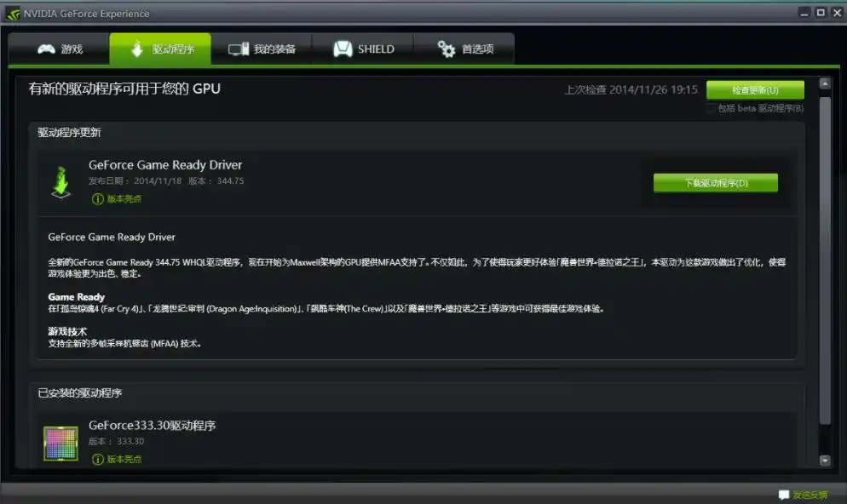
Task: Open the 游戏 tab
Action: coord(59,49)
